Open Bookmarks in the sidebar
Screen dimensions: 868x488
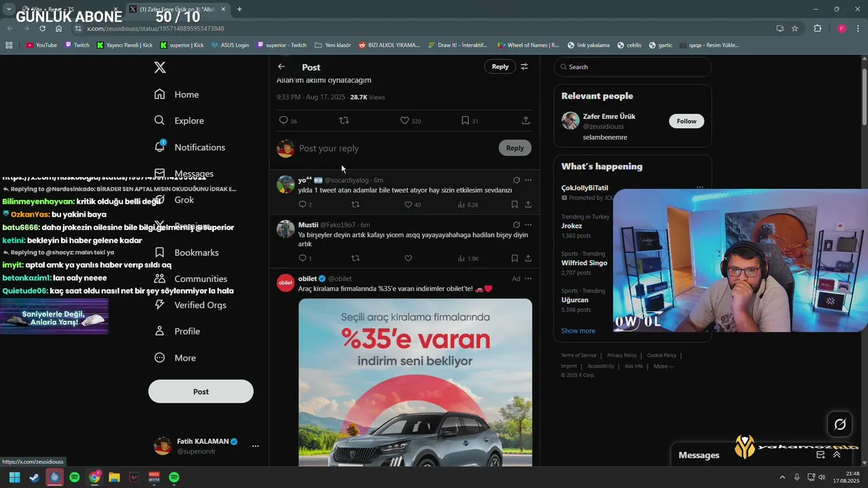pos(186,252)
